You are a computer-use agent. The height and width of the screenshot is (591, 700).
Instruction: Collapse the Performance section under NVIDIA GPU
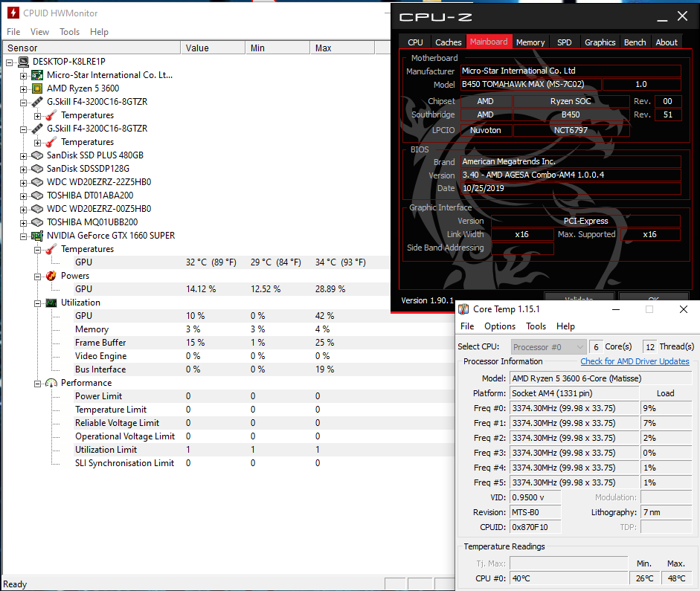pos(37,384)
